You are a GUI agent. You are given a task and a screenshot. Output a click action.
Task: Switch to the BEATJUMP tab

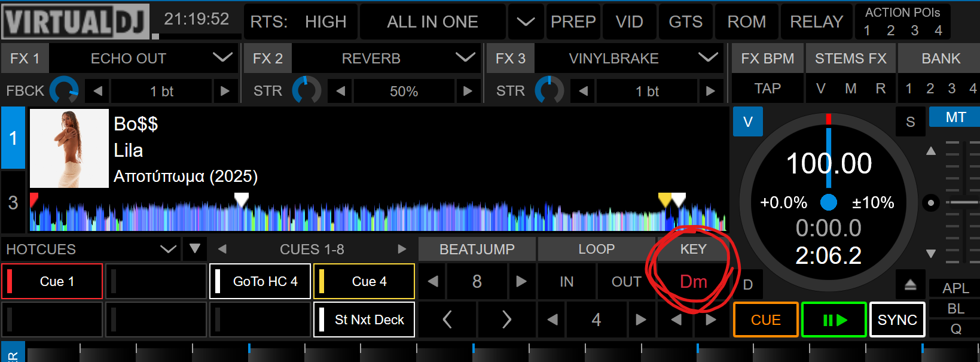[x=477, y=249]
